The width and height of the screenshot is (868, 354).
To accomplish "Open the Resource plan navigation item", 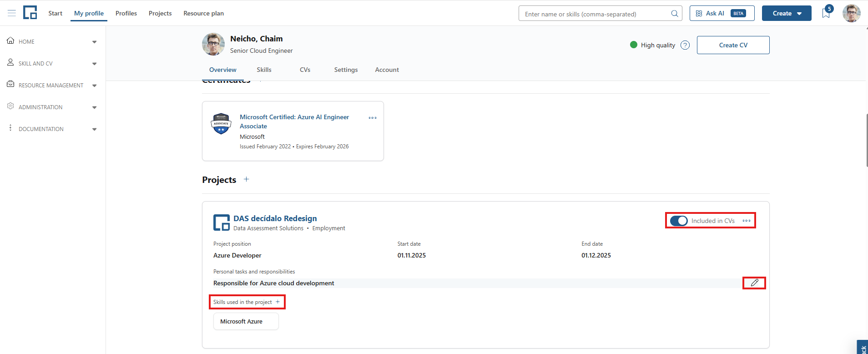I will pos(204,13).
